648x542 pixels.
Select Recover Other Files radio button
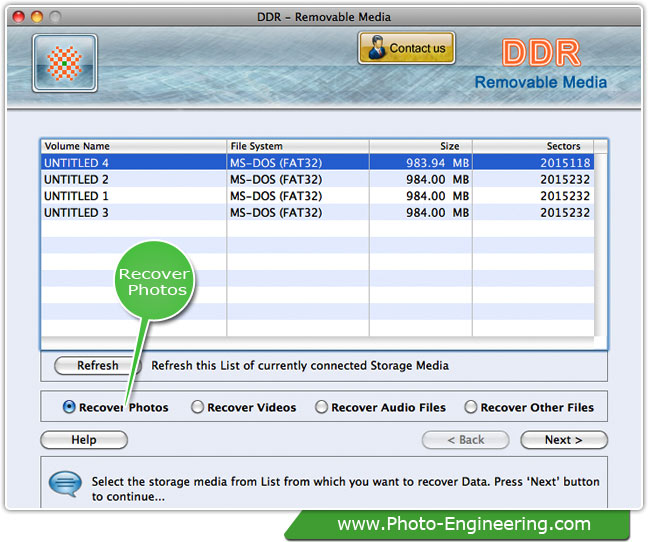tap(471, 407)
